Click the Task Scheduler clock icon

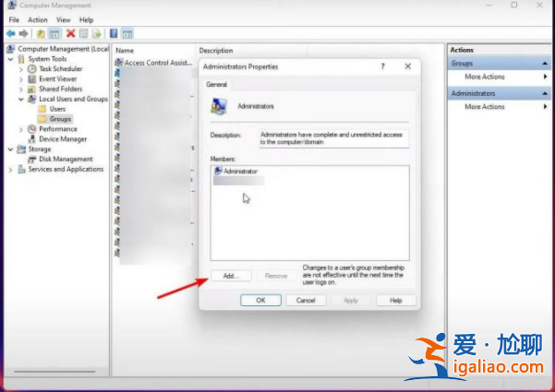(32, 69)
